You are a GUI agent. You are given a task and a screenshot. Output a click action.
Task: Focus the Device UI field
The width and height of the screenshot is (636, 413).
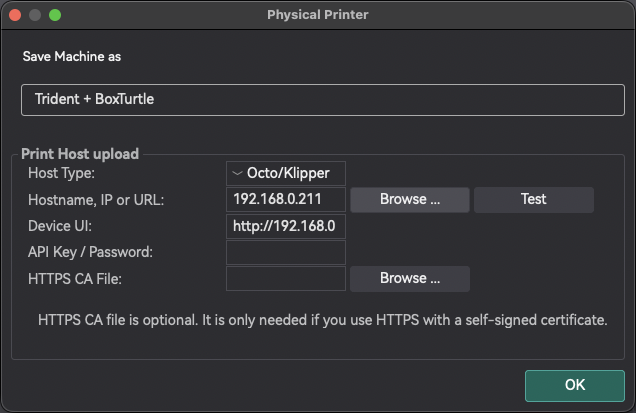pos(286,226)
